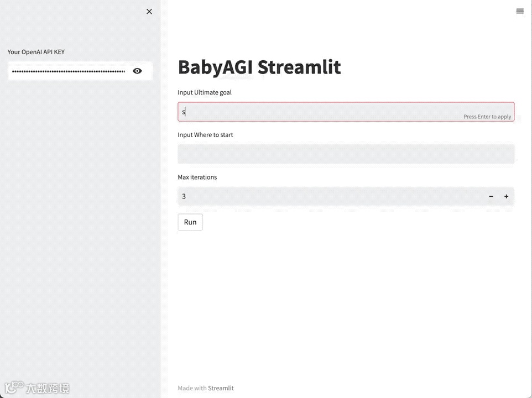This screenshot has width=532, height=398.
Task: Click the watermark logo icon at bottom-left
Action: coord(14,387)
